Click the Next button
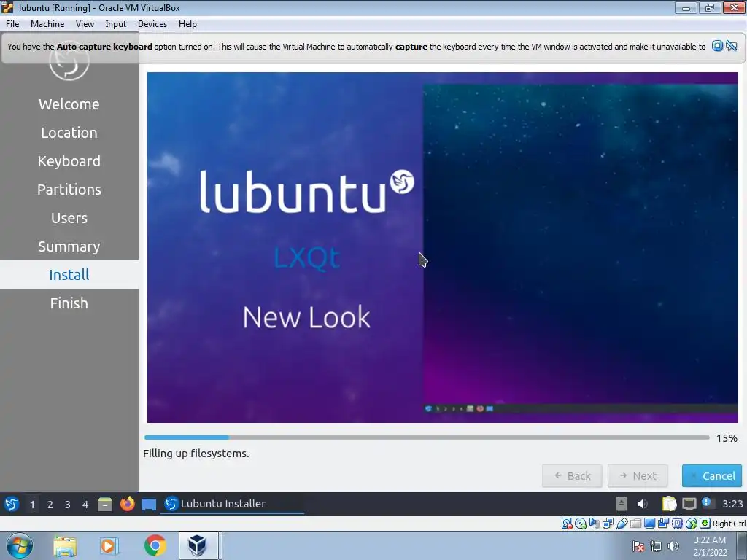This screenshot has width=747, height=560. 638,475
